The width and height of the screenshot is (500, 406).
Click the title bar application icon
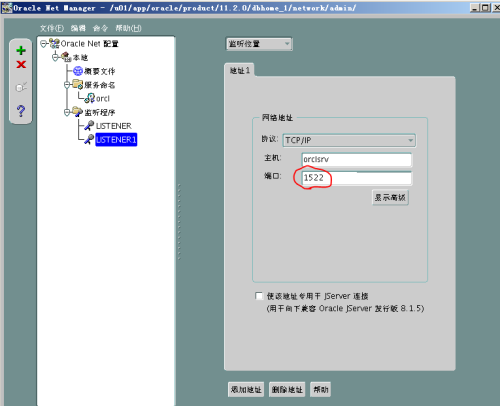7,7
